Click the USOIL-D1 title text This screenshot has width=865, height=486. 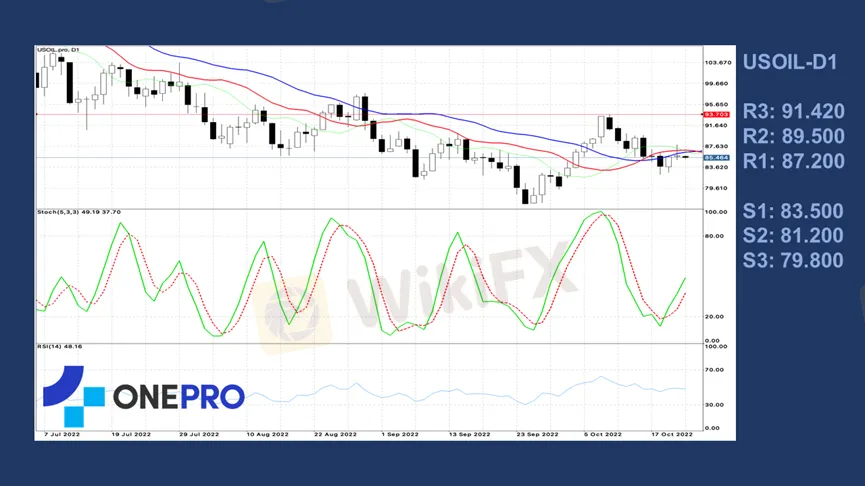pos(789,62)
